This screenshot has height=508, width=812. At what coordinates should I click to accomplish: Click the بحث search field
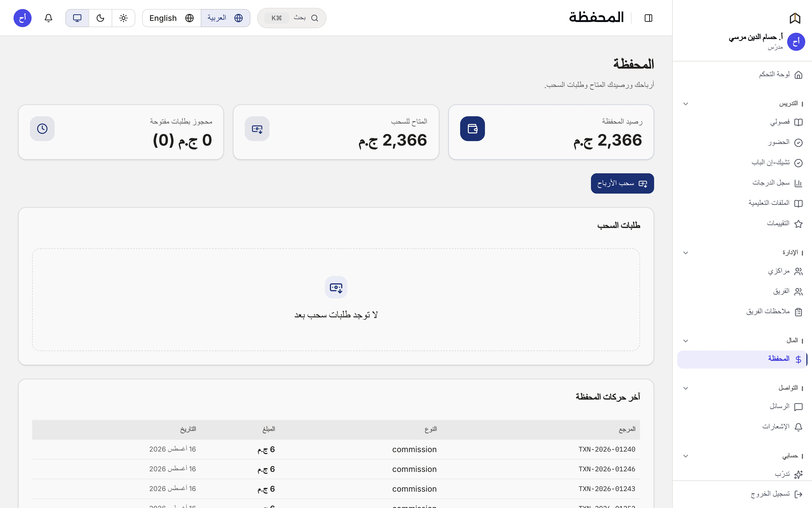click(292, 18)
